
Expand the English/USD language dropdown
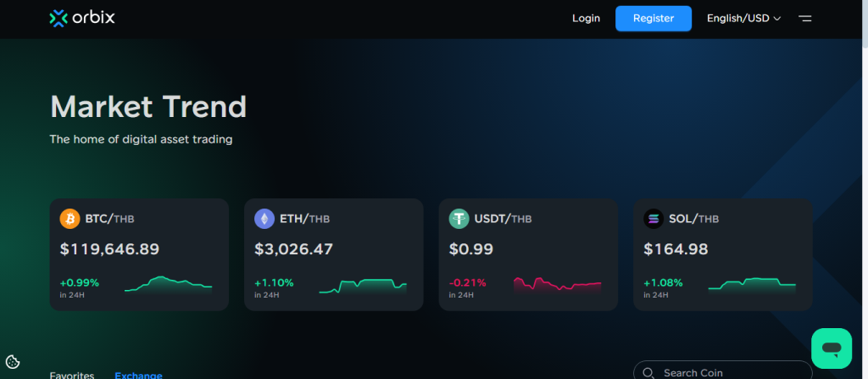click(743, 18)
